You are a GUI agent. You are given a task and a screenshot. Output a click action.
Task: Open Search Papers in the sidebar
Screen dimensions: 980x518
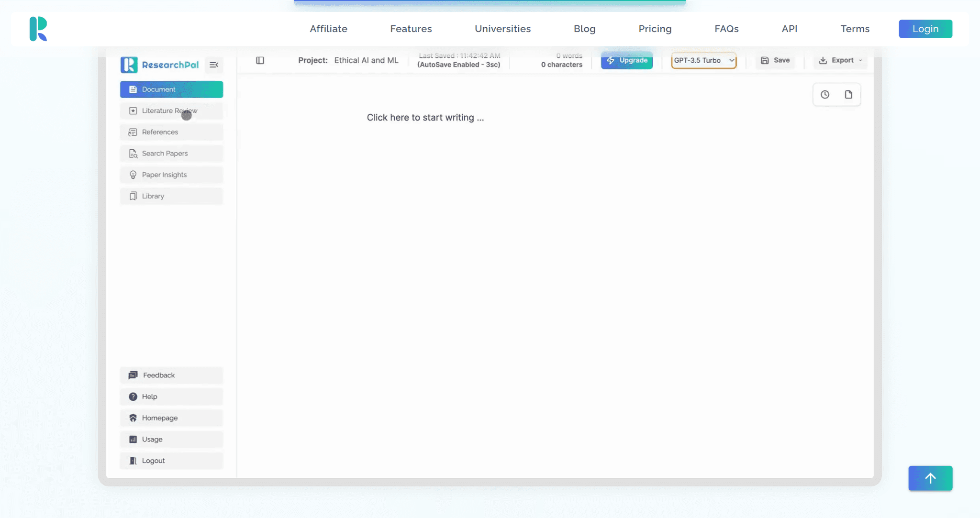tap(165, 153)
